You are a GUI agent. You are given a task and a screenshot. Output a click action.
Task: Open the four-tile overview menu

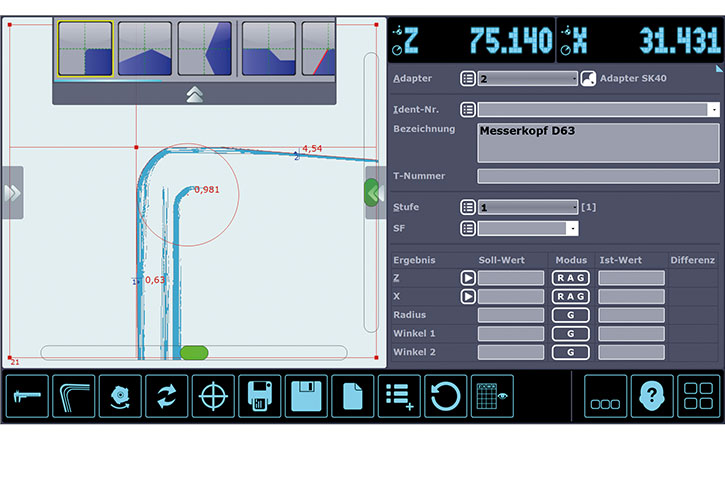pos(698,396)
